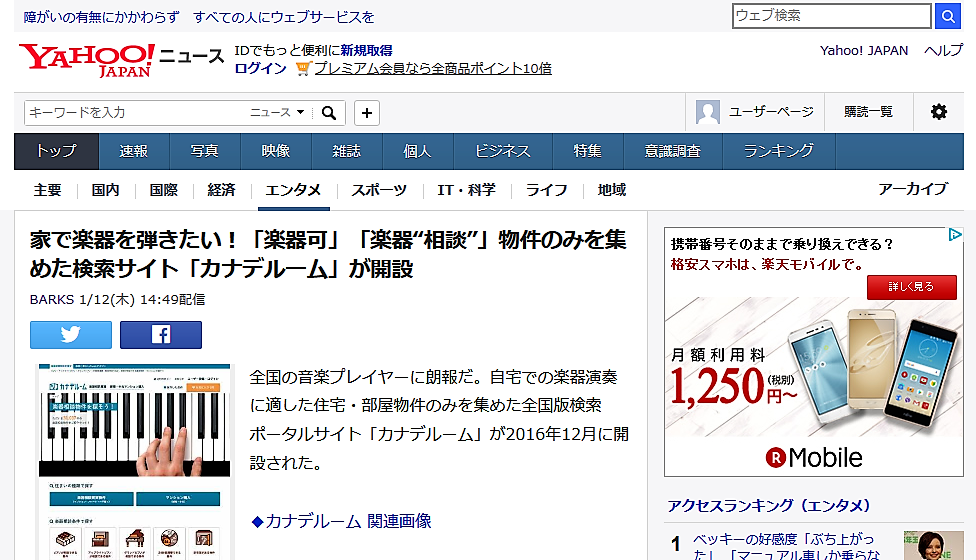Switch to the 速報 tab
976x560 pixels.
(134, 151)
